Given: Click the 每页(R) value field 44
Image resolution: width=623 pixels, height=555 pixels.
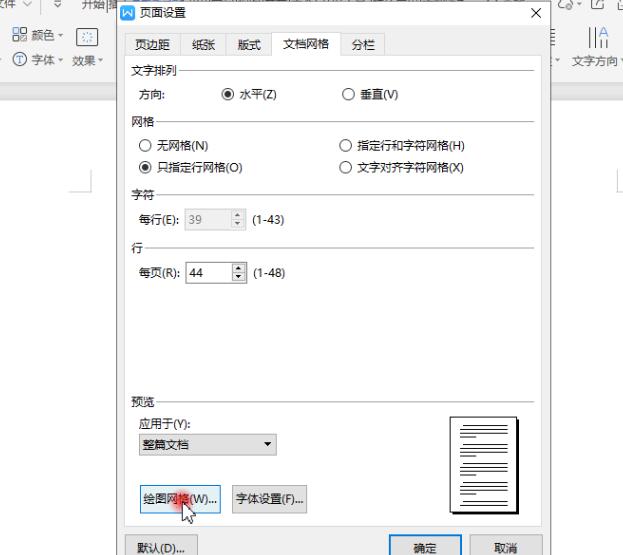Looking at the screenshot, I should [x=209, y=273].
